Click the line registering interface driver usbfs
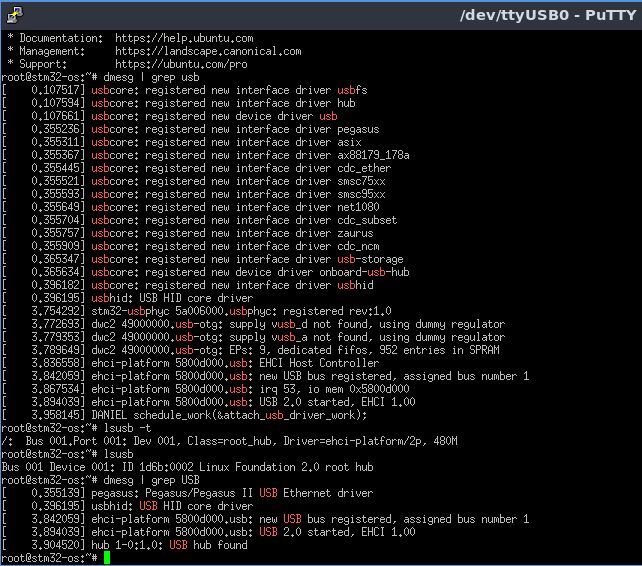The width and height of the screenshot is (642, 566). click(185, 90)
